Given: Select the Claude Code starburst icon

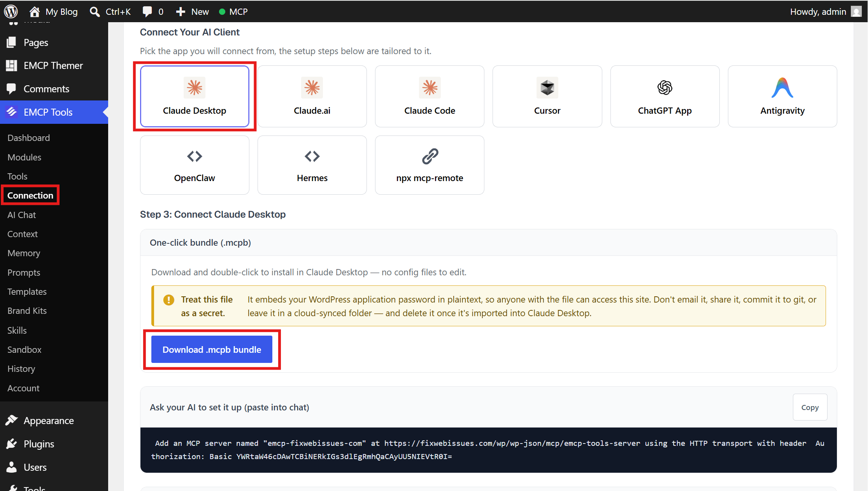Looking at the screenshot, I should coord(430,88).
